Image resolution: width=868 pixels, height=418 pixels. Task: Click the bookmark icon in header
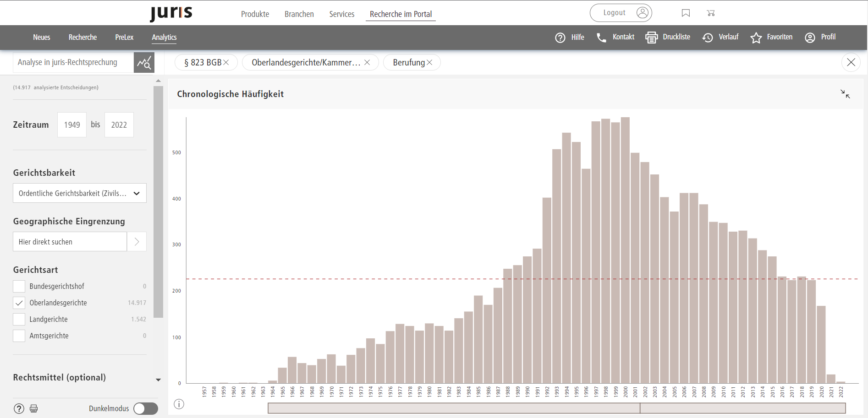pyautogui.click(x=686, y=13)
